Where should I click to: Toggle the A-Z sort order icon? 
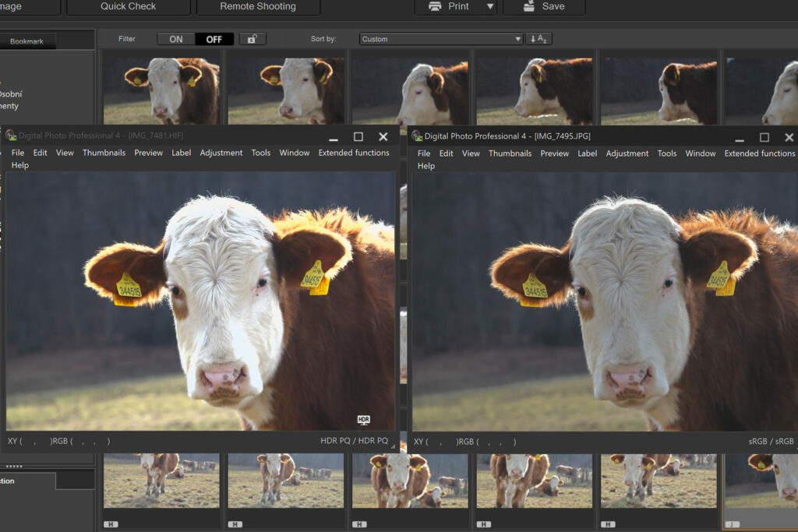(x=538, y=39)
